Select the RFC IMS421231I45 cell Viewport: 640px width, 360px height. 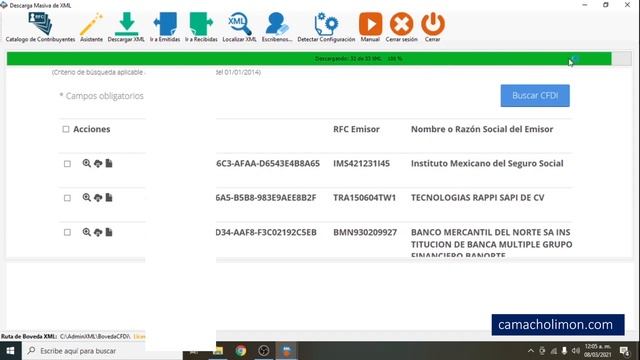[x=361, y=163]
